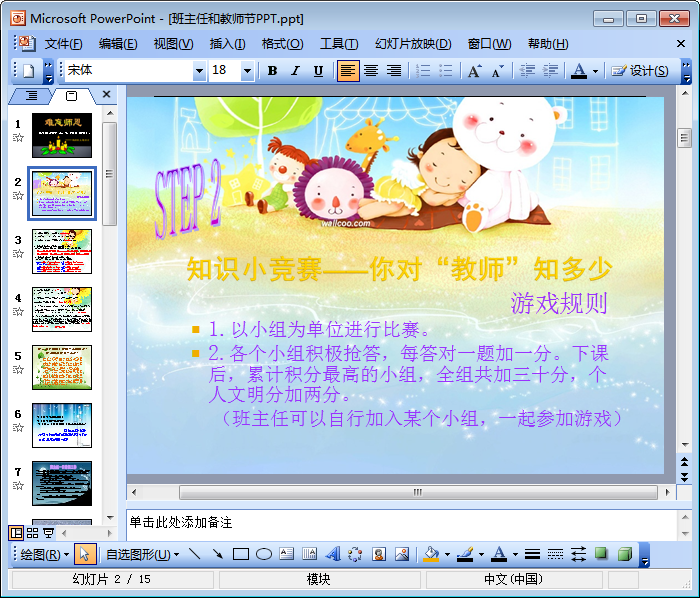The height and width of the screenshot is (598, 700).
Task: Open 视图(V) menu
Action: tap(174, 44)
